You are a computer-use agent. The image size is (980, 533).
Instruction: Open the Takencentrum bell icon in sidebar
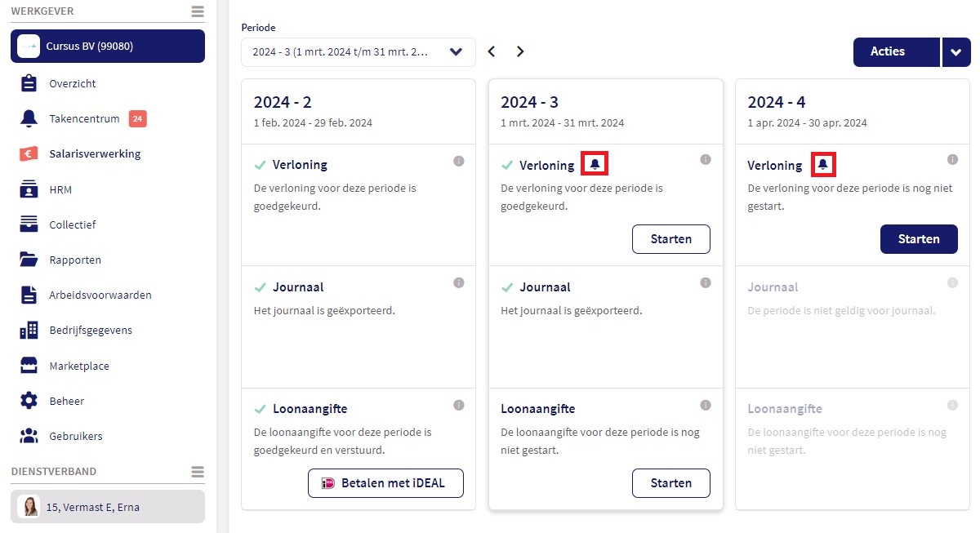coord(27,118)
